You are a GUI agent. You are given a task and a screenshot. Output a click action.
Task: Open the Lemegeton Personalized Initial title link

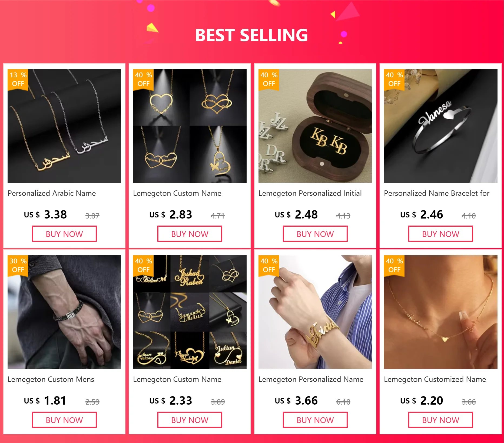coord(310,193)
